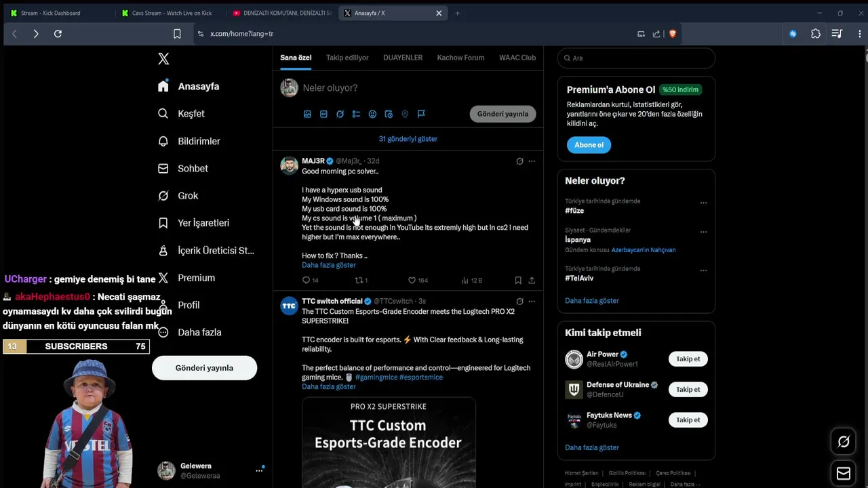Click the X logo in sidebar
Image resolution: width=868 pixels, height=488 pixels.
[163, 59]
